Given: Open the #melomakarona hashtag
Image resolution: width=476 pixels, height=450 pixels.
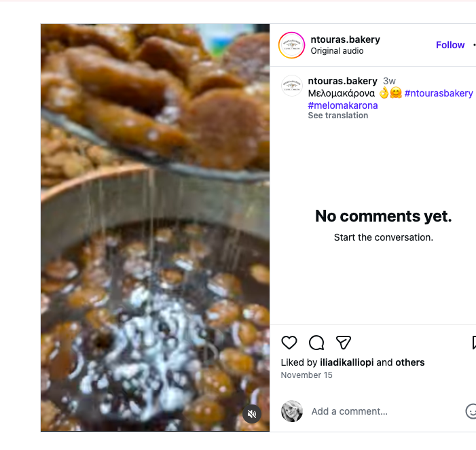Looking at the screenshot, I should [343, 105].
